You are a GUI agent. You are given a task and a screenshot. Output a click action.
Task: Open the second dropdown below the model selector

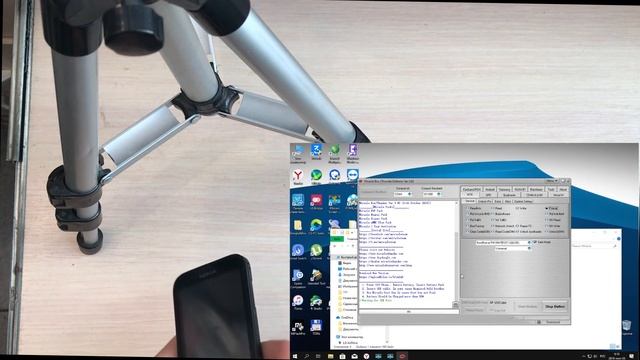[513, 248]
